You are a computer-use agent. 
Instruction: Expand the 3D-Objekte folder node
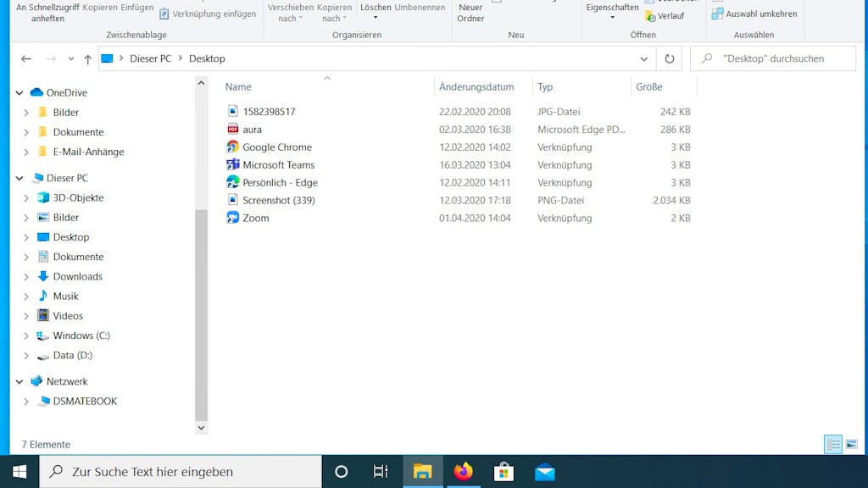(x=26, y=197)
